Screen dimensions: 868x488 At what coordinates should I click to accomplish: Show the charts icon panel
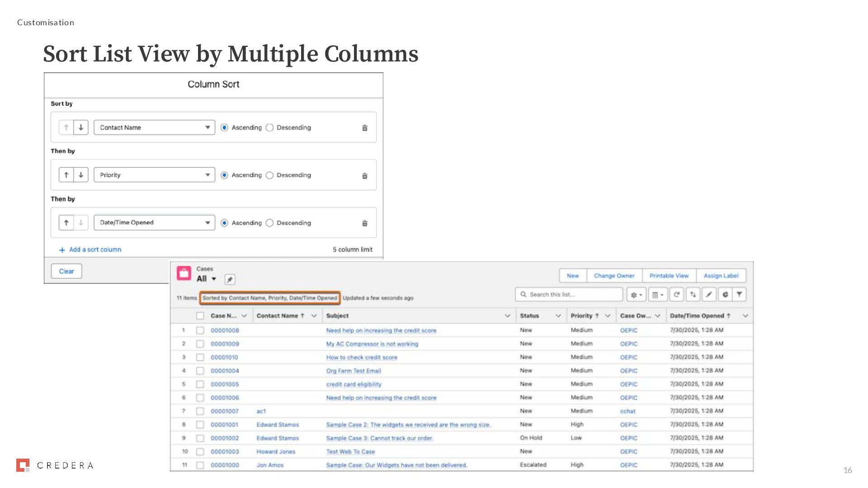click(725, 295)
